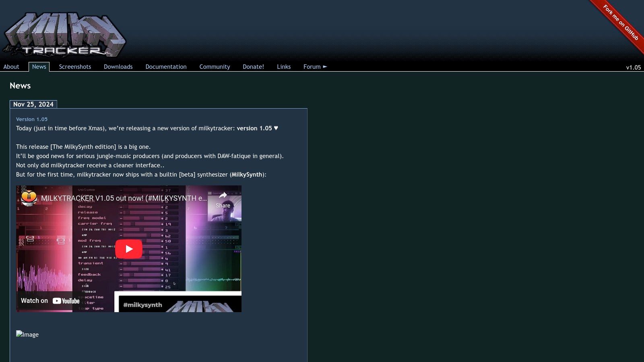Open the Documentation section
644x362 pixels.
coord(166,67)
